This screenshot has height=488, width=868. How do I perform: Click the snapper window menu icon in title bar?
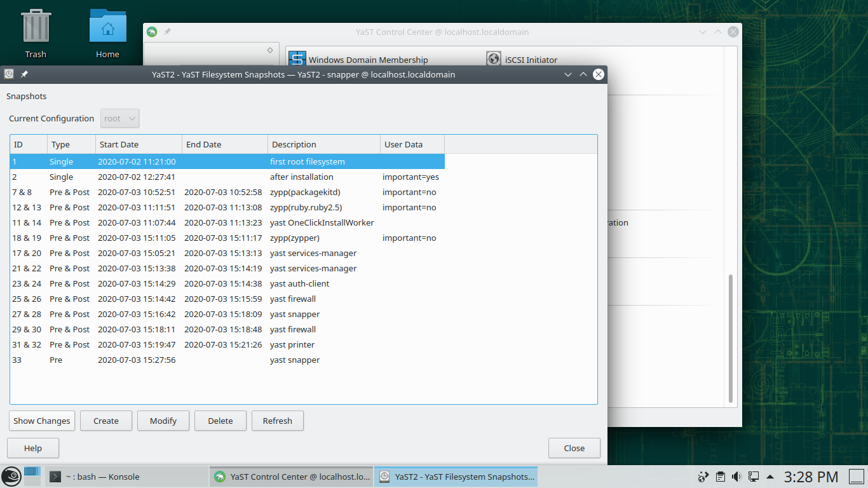9,74
